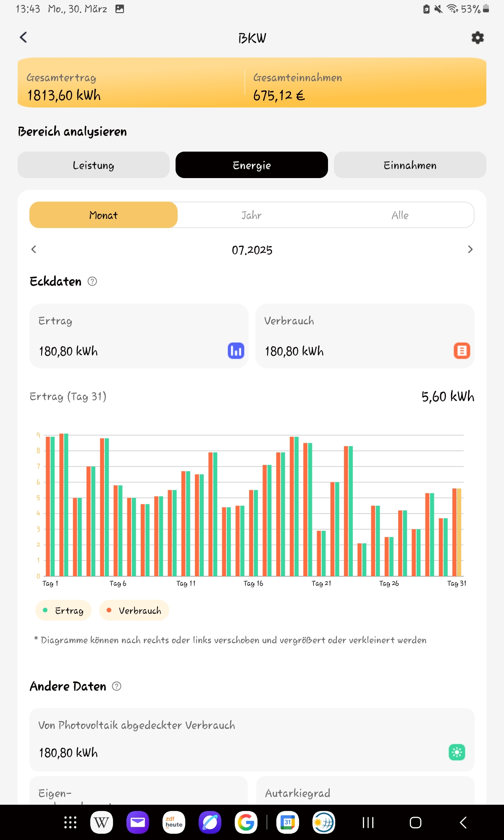Open the ZDF heute app
The width and height of the screenshot is (504, 840).
pyautogui.click(x=174, y=822)
